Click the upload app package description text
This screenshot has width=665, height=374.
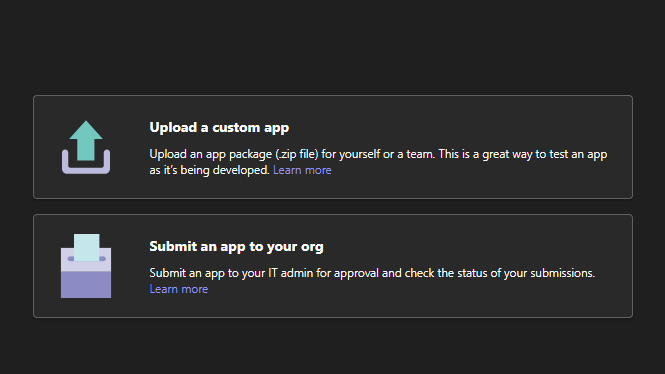(378, 162)
